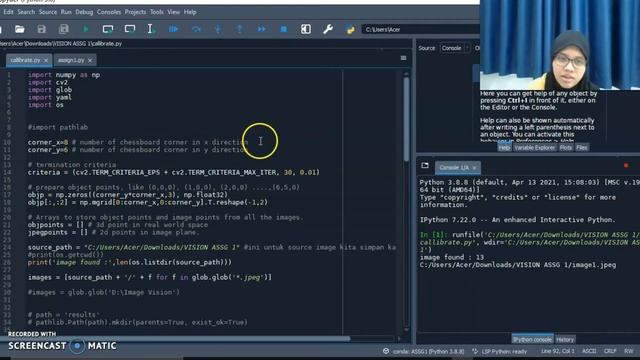Open the Source dropdown set to Console

455,48
